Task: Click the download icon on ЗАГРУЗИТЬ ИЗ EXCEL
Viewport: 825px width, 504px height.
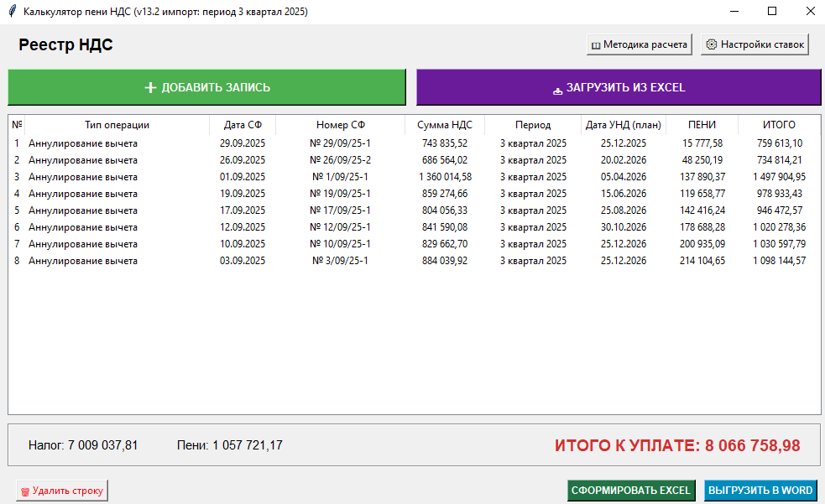Action: pyautogui.click(x=557, y=89)
